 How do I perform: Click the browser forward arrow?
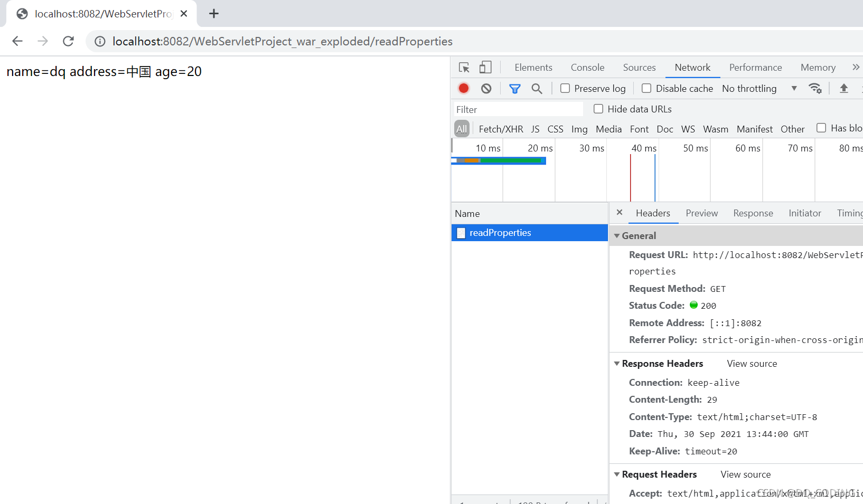(x=43, y=41)
